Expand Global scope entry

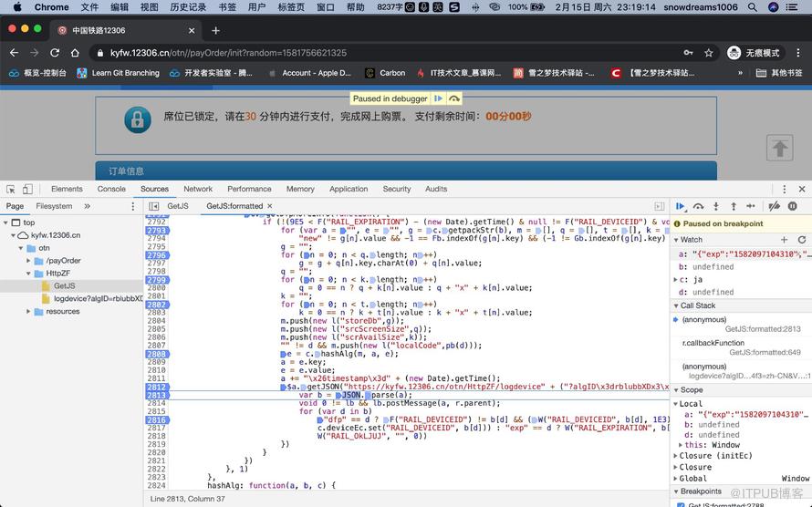676,479
